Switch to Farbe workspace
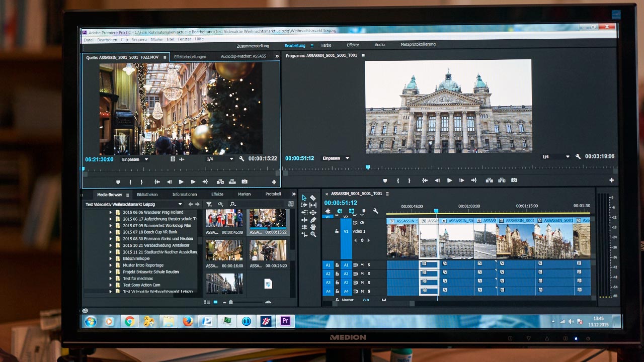The image size is (644, 362). [x=326, y=45]
